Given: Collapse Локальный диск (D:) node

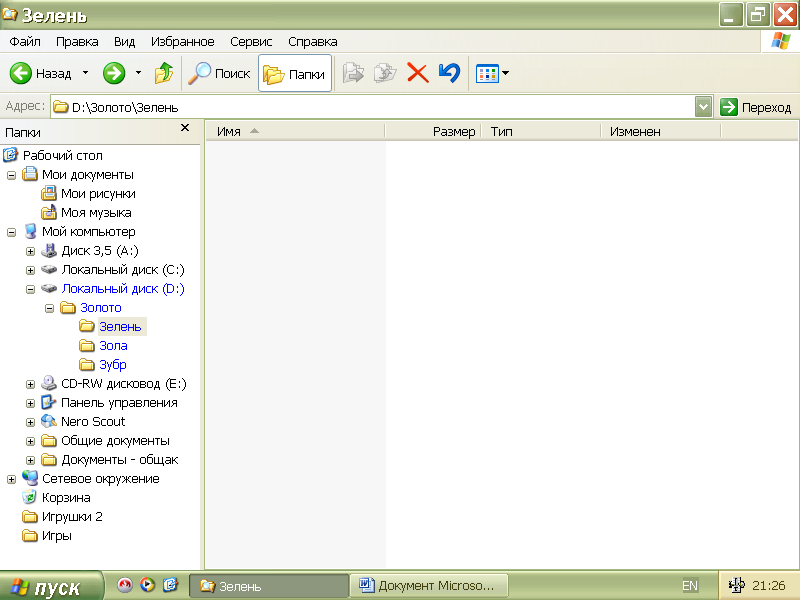Looking at the screenshot, I should [x=30, y=289].
